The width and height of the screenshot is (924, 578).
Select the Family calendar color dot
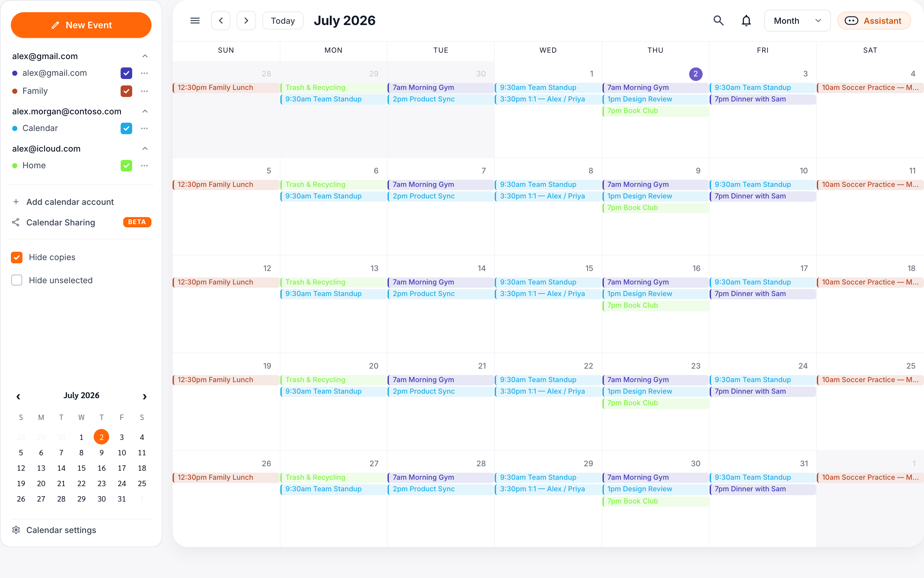coord(15,91)
